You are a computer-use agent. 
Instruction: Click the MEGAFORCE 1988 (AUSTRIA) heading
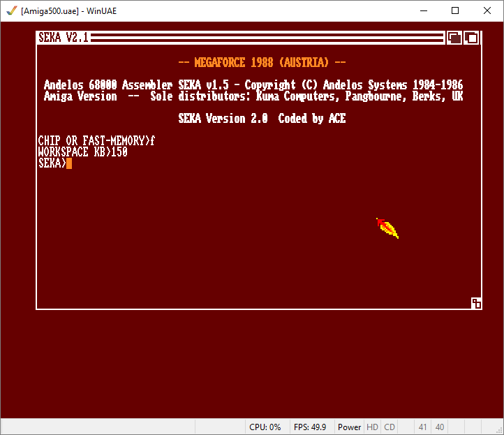click(262, 62)
